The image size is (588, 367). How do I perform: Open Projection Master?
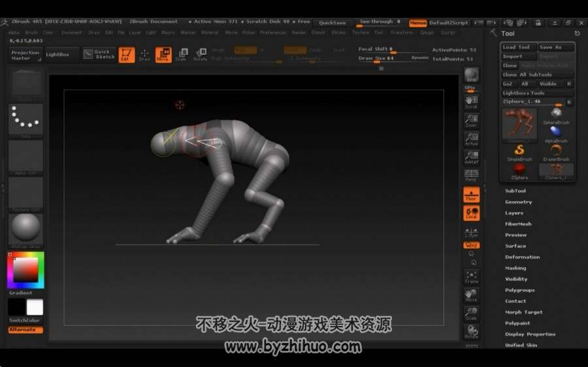click(x=25, y=55)
